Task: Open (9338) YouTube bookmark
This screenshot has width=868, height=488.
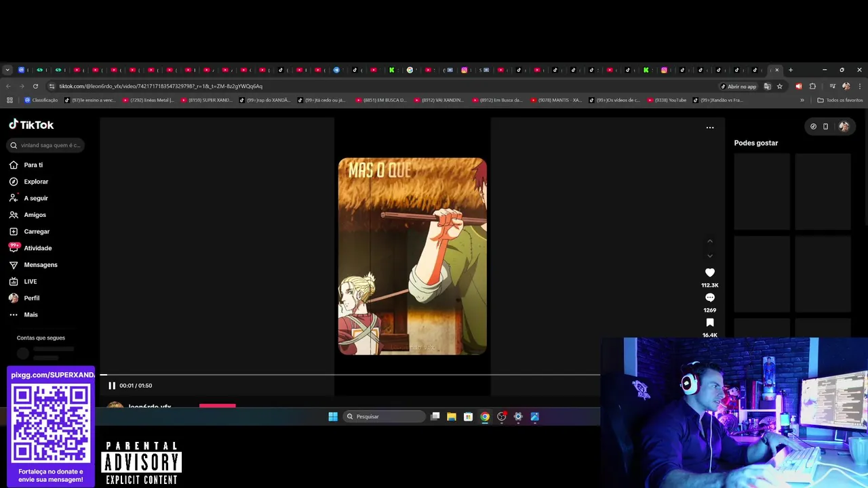Action: tap(667, 100)
